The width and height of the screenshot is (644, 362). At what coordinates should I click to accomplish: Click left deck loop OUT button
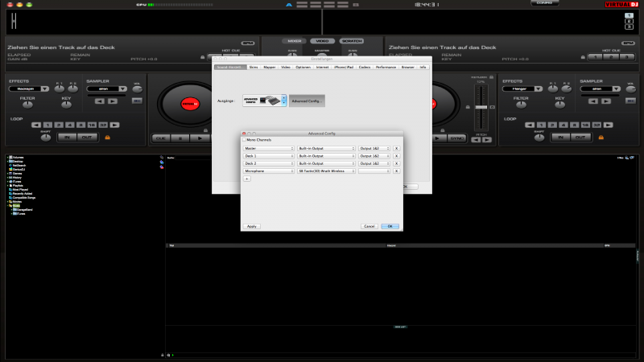point(87,137)
